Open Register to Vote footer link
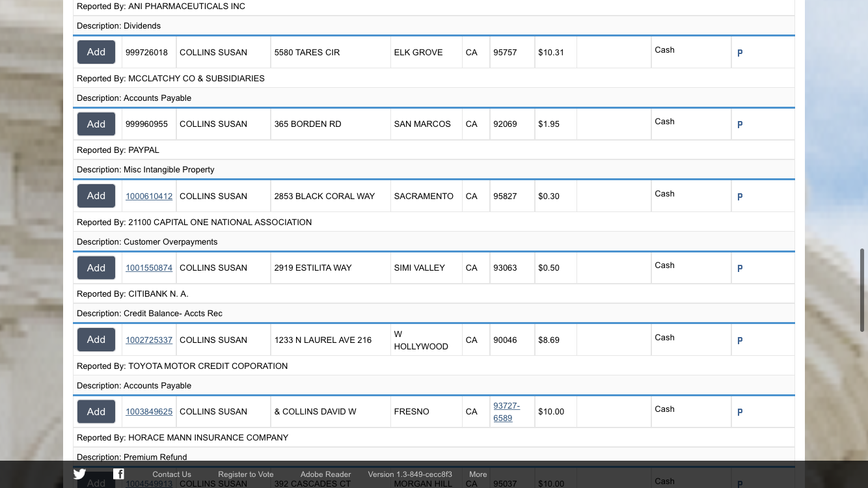This screenshot has width=868, height=488. tap(246, 474)
